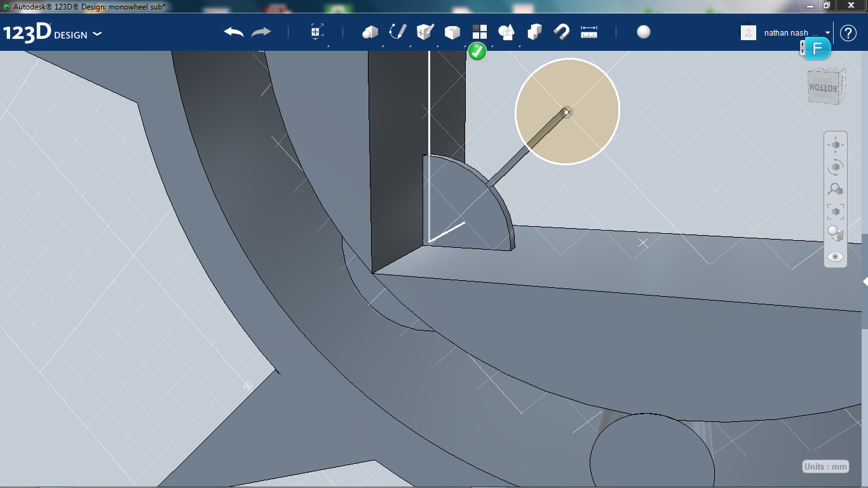Open the 123D Design application menu
Viewport: 868px width, 488px height.
(52, 32)
